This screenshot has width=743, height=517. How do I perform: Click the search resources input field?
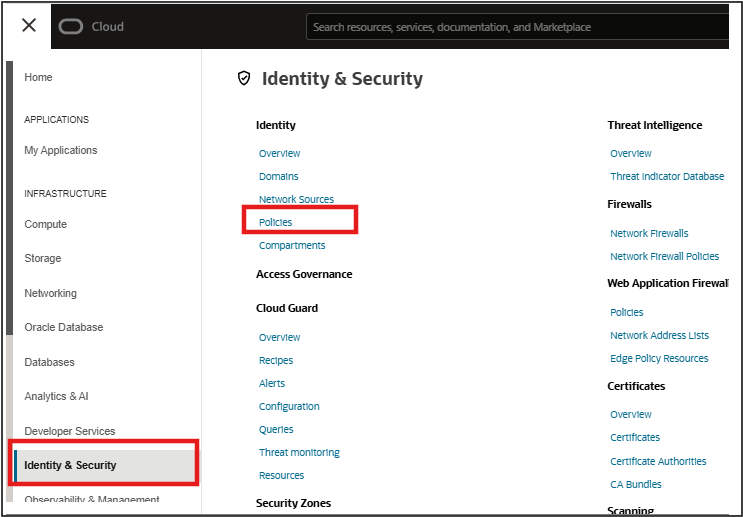520,27
